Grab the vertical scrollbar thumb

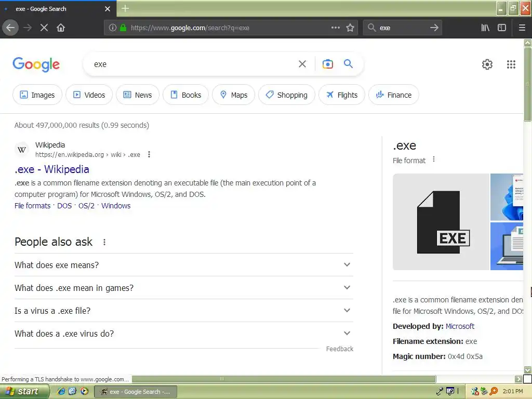527,84
